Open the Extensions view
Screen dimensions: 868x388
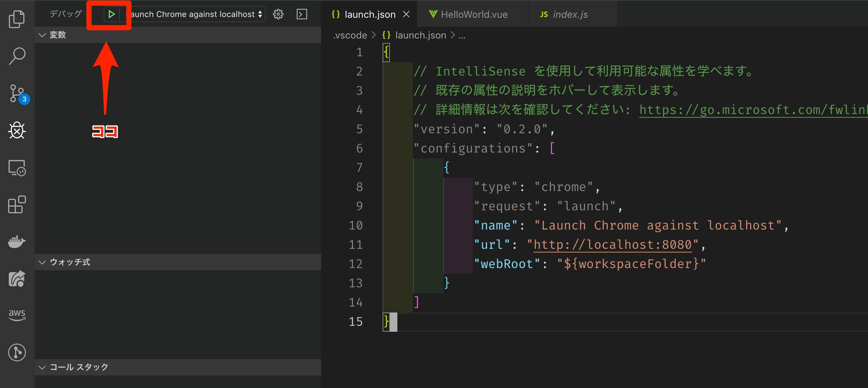(x=17, y=204)
